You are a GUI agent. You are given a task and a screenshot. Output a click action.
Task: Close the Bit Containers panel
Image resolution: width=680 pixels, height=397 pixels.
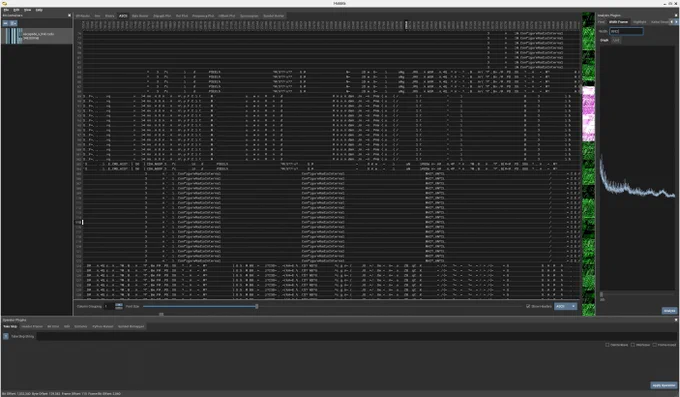pos(69,15)
